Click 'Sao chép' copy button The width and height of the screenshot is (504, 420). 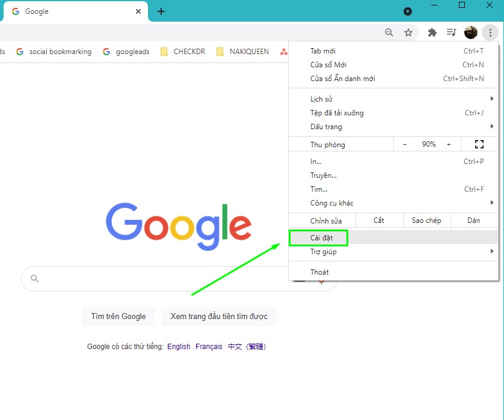426,221
